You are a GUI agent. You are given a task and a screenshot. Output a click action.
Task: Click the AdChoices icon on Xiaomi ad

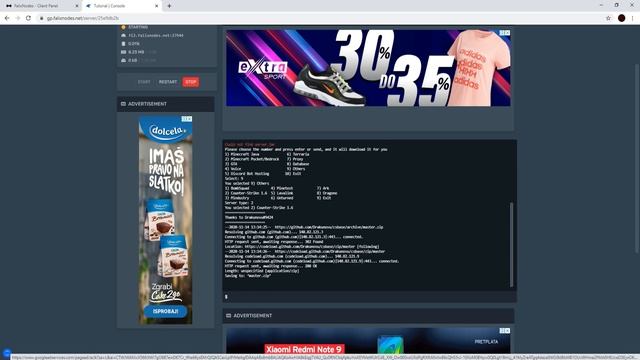(x=504, y=331)
